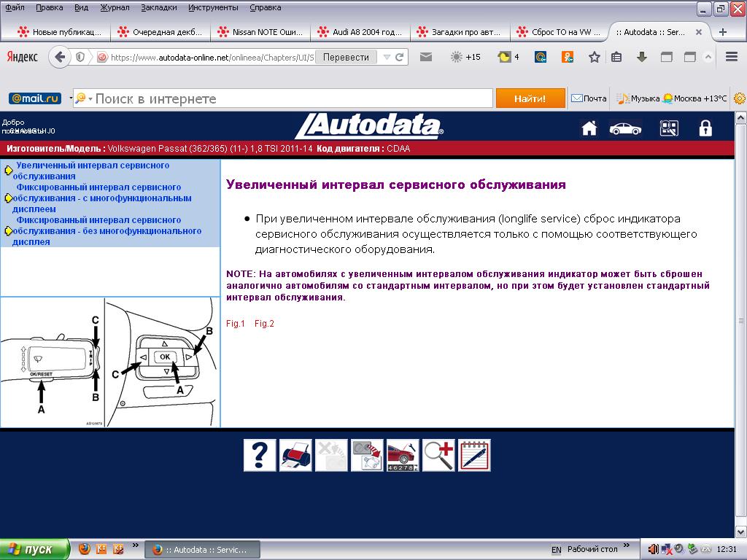Click the padlock logout icon
Screen dimensions: 747x560
pyautogui.click(x=705, y=128)
